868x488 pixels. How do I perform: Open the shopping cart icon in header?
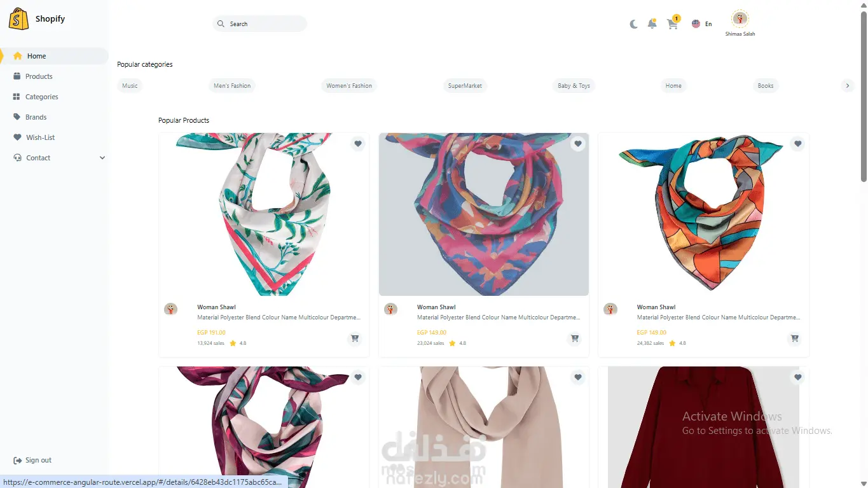[x=672, y=24]
